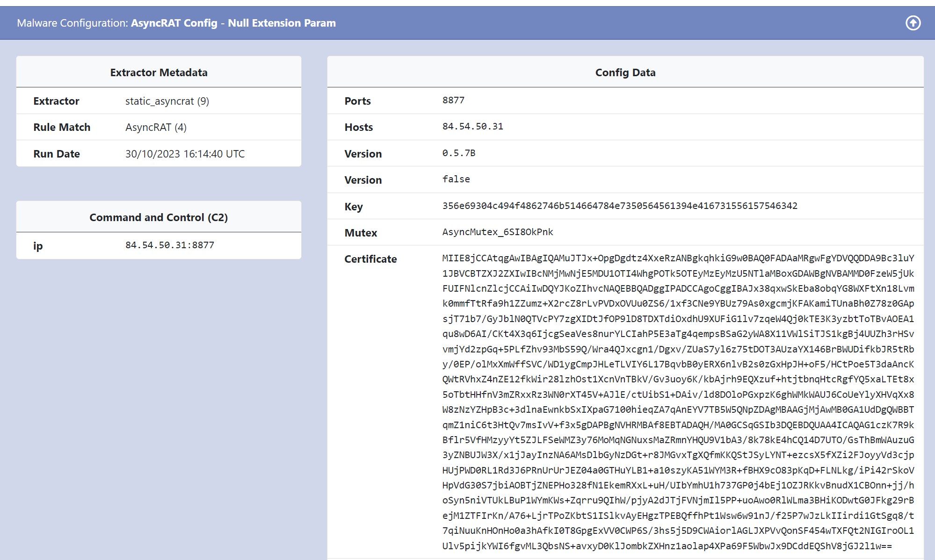Click the Certificate field label

point(370,258)
